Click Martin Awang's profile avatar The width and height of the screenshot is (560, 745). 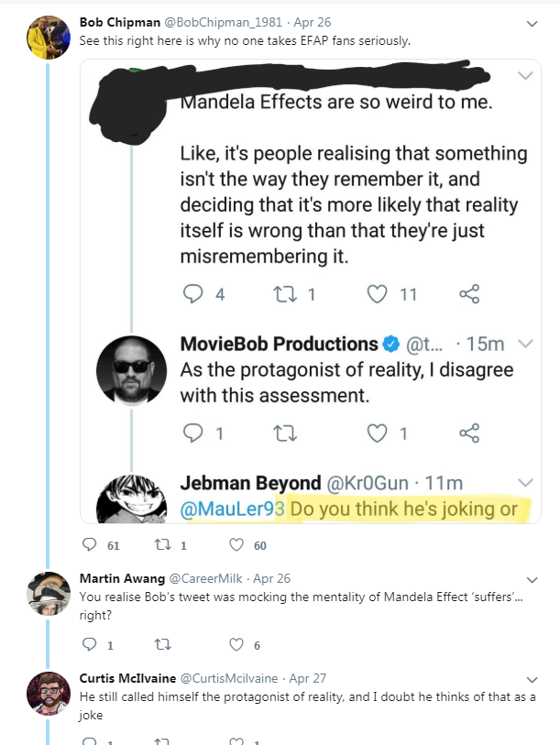[48, 594]
